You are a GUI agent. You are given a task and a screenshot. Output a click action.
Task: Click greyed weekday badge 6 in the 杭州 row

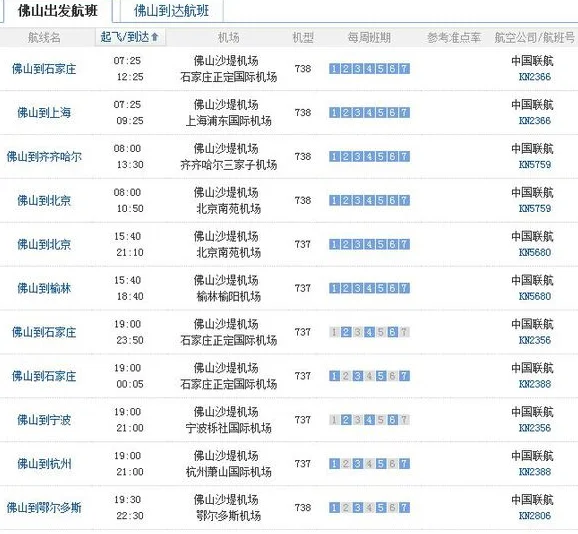click(x=392, y=463)
